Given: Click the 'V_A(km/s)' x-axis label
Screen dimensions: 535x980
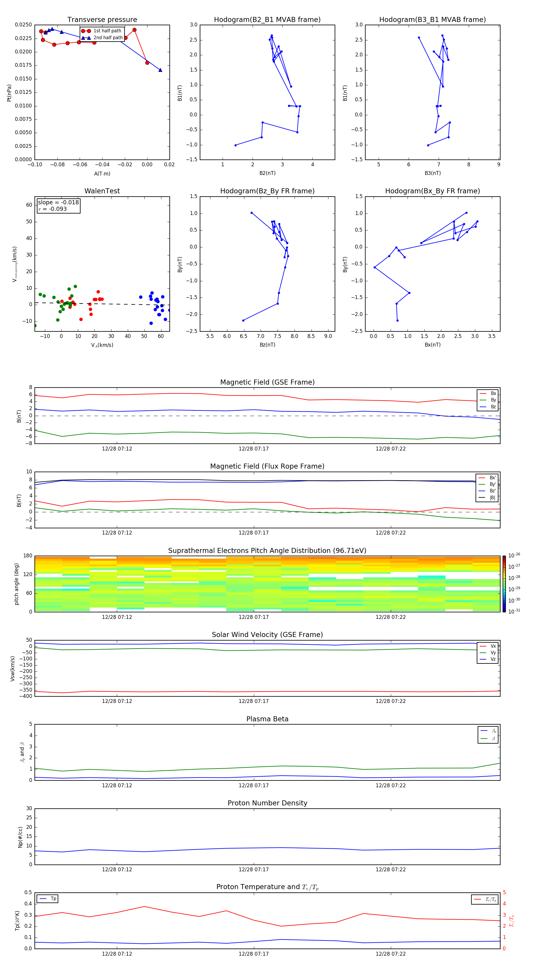Looking at the screenshot, I should [102, 345].
